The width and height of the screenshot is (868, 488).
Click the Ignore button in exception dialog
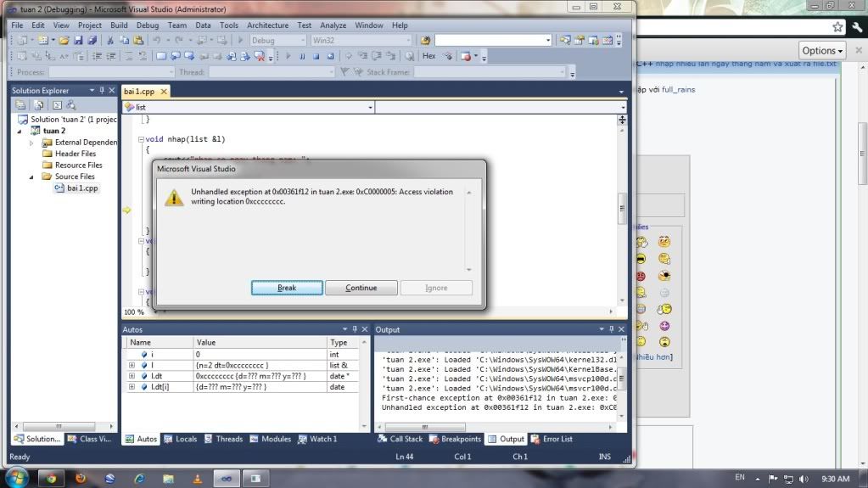click(x=436, y=288)
